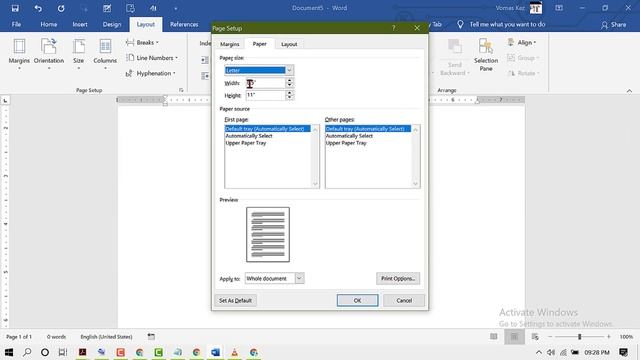Open the paper Size menu in ribbon

pyautogui.click(x=78, y=53)
